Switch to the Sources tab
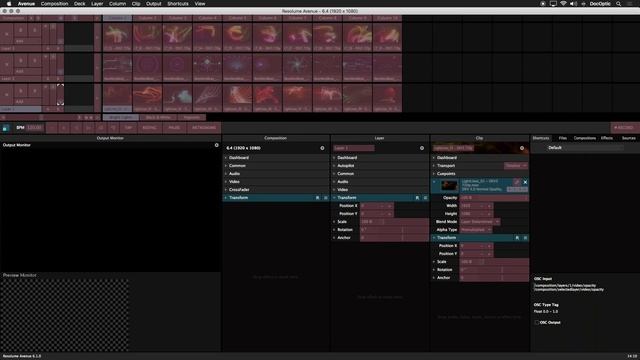 coord(629,138)
